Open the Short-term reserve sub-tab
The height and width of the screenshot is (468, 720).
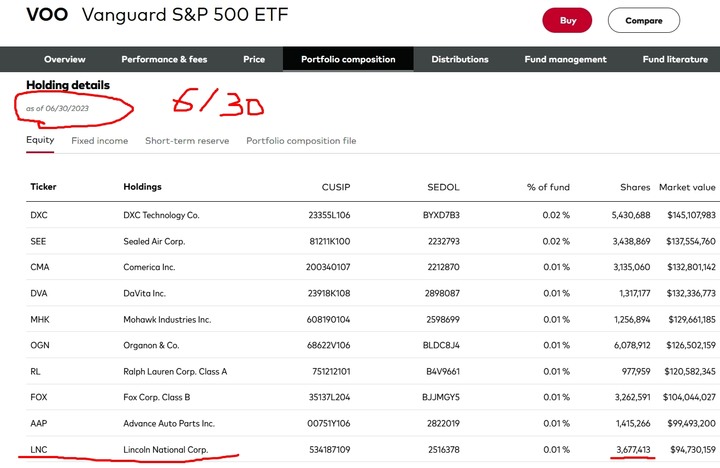tap(187, 141)
